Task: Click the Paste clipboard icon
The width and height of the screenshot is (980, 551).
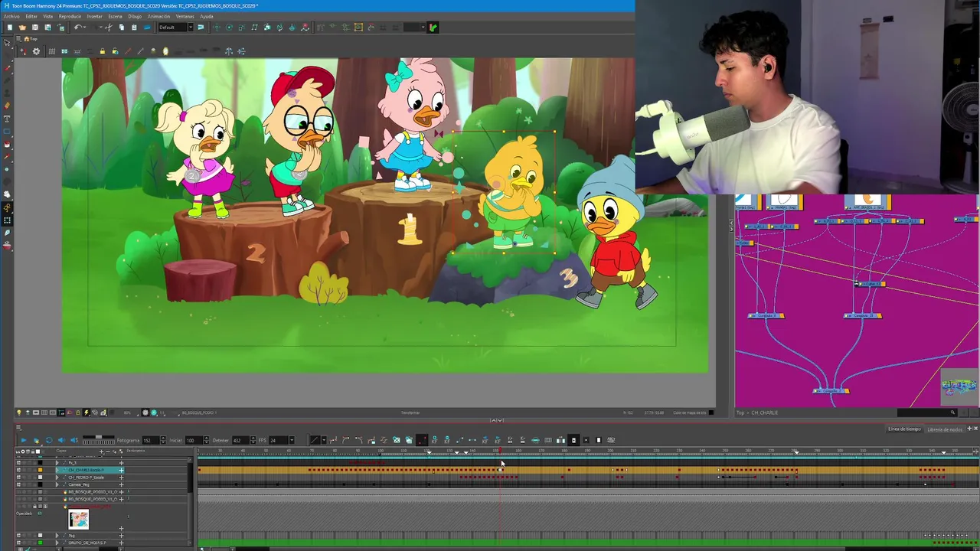Action: click(x=134, y=28)
